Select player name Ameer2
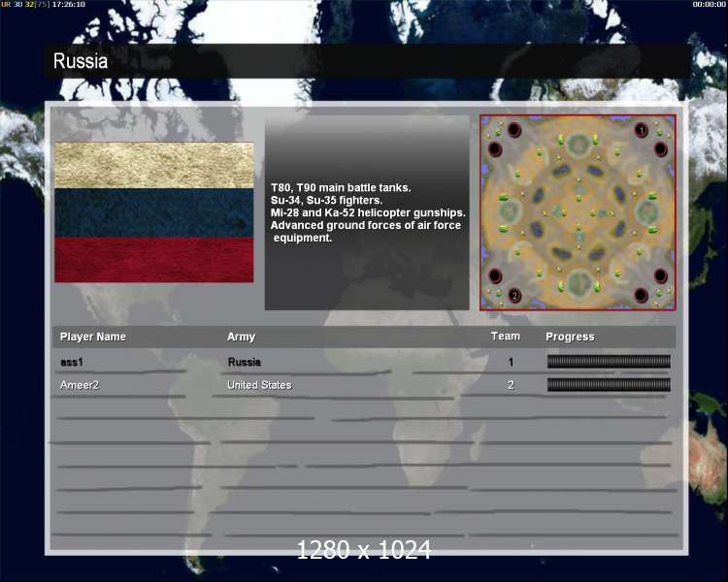 pyautogui.click(x=80, y=385)
